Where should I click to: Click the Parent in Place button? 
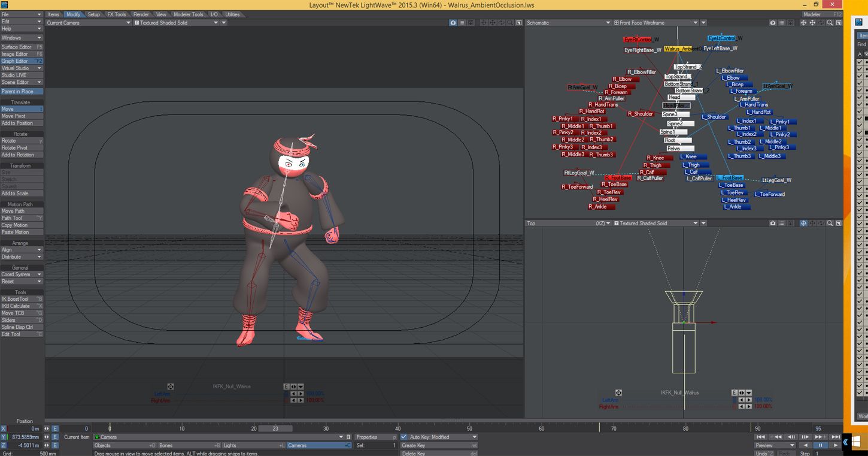[22, 92]
